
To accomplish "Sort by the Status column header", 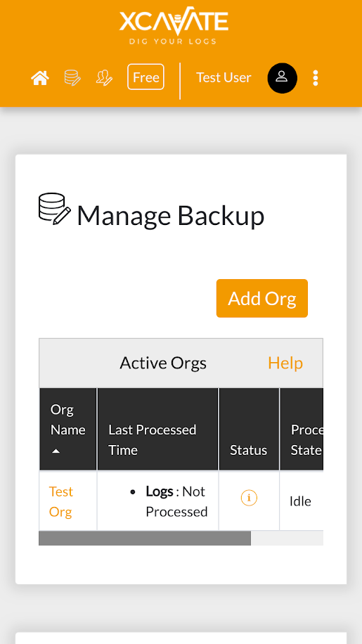I will click(249, 429).
